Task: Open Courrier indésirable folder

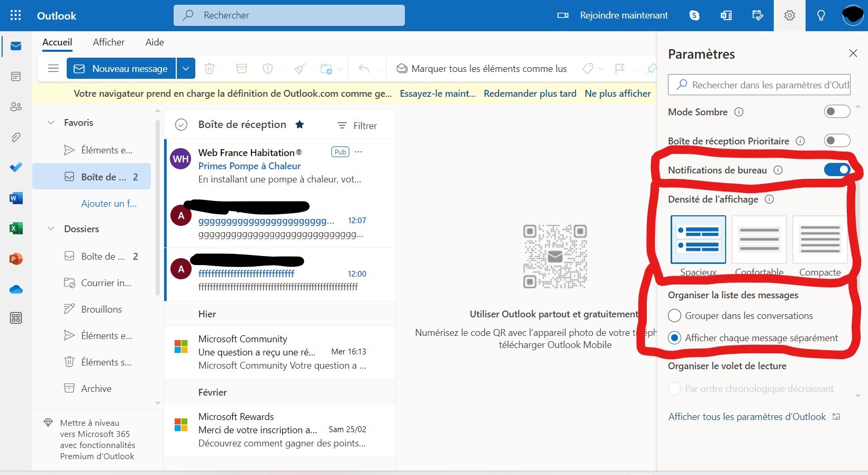Action: (92, 283)
